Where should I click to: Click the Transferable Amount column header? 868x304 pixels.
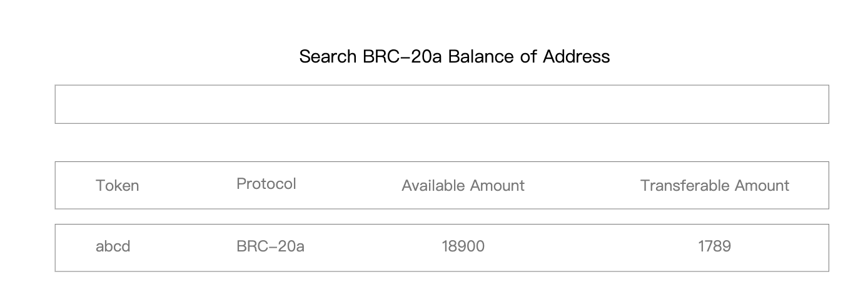pos(714,186)
